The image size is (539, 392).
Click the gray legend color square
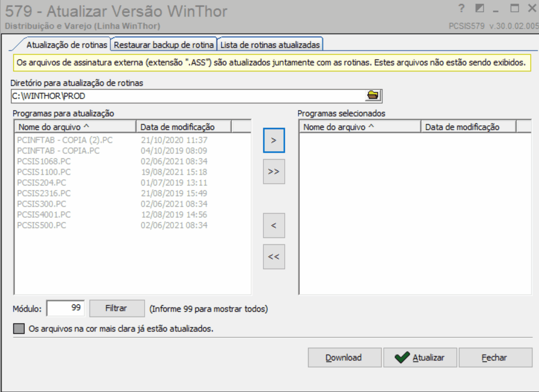[x=19, y=329]
